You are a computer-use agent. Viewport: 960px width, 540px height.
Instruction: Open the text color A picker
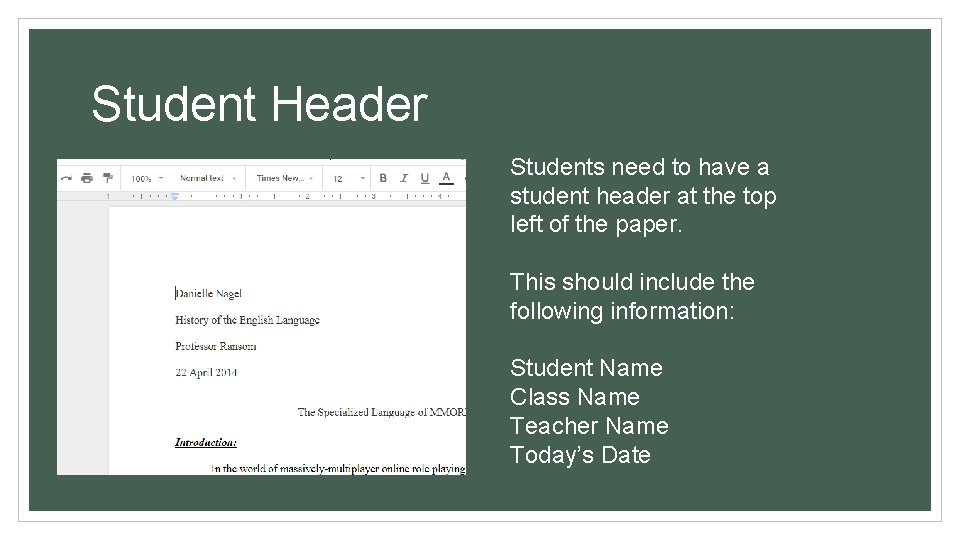click(446, 178)
